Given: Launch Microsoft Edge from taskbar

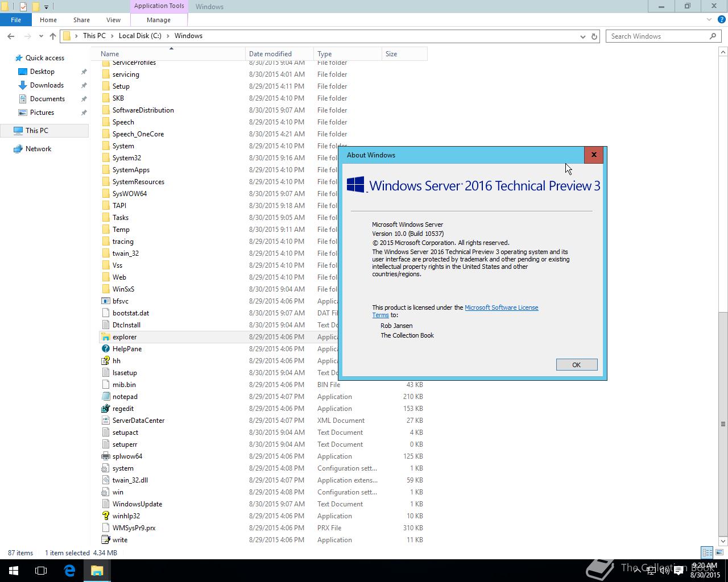Looking at the screenshot, I should click(69, 571).
